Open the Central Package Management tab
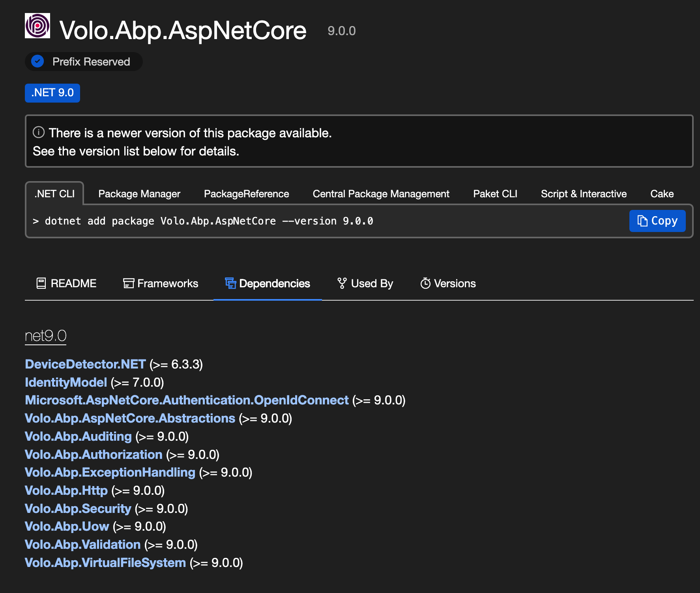Screen dimensions: 700x593 (381, 194)
